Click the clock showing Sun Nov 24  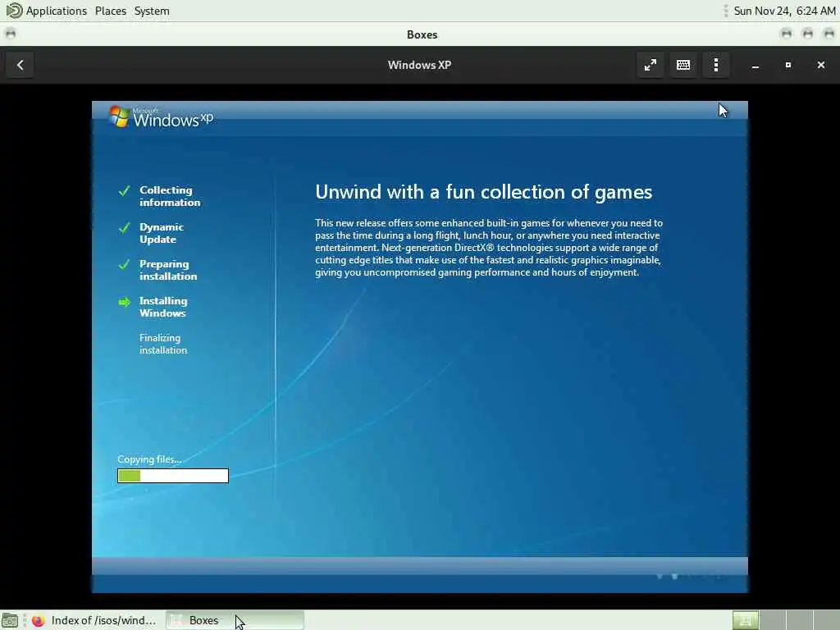point(784,11)
